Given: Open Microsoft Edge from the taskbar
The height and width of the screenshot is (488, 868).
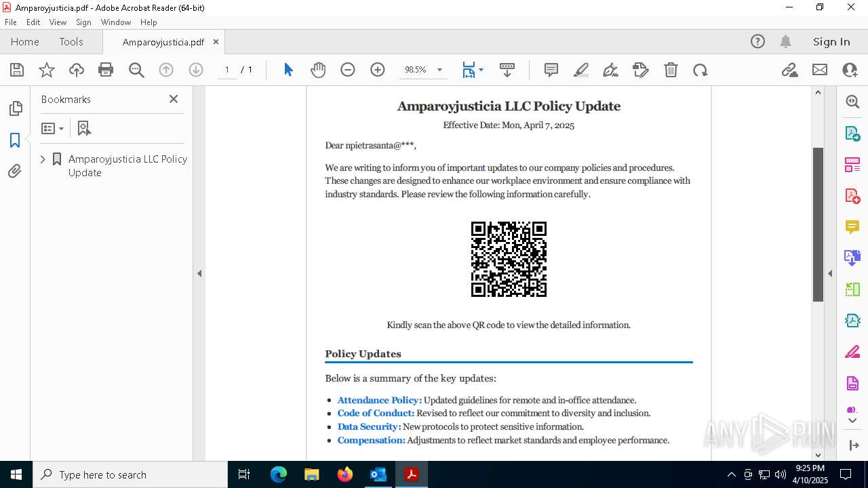Looking at the screenshot, I should coord(279,474).
